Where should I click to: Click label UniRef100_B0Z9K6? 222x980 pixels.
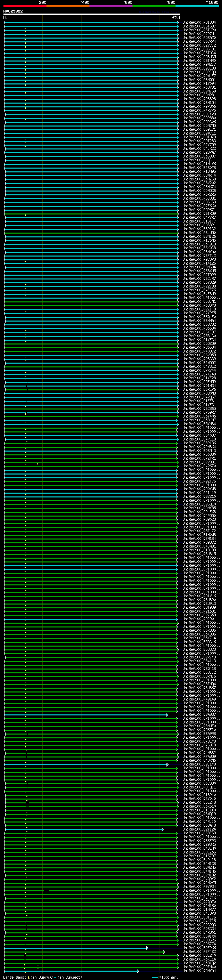[x=199, y=948]
